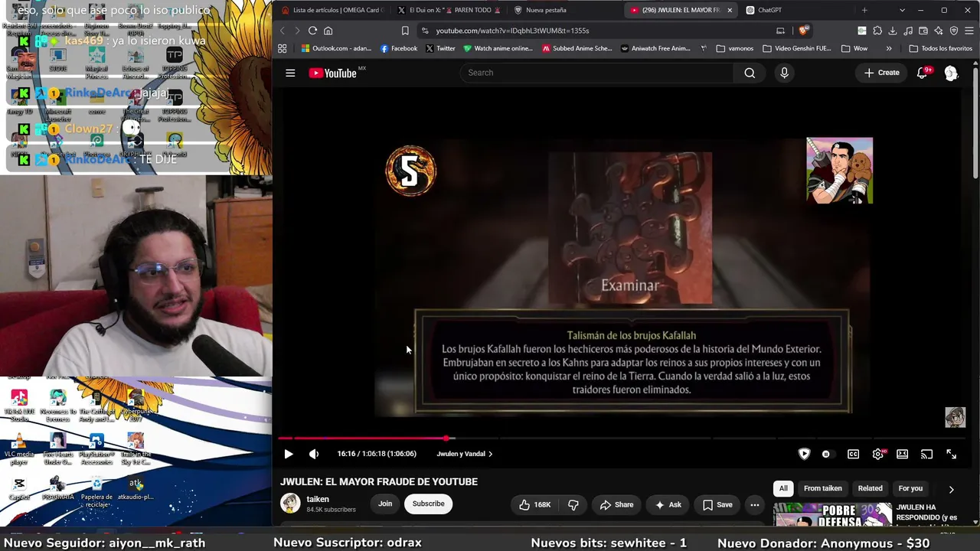Viewport: 980px width, 551px height.
Task: Open the Outlook.com bookmark
Action: [336, 48]
